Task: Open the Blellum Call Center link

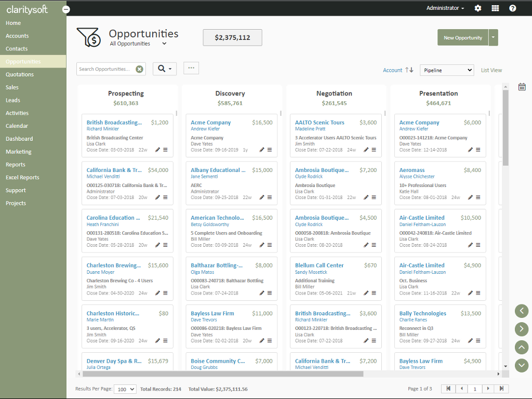Action: tap(320, 265)
